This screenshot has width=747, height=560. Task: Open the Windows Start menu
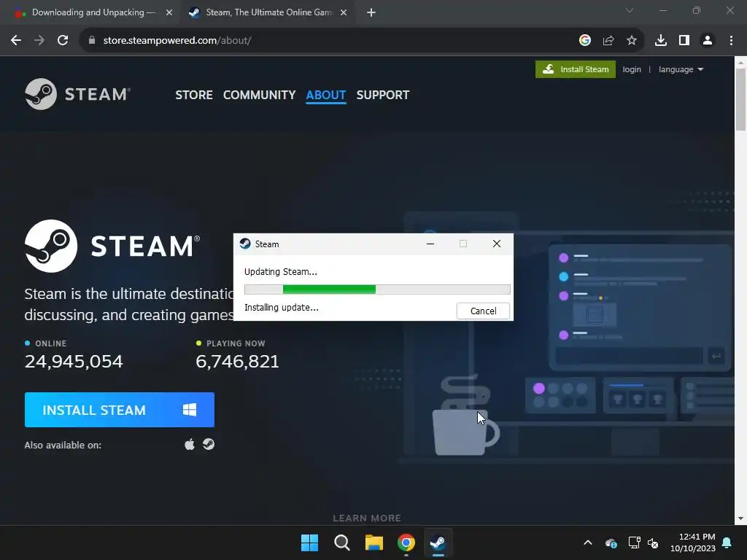309,542
